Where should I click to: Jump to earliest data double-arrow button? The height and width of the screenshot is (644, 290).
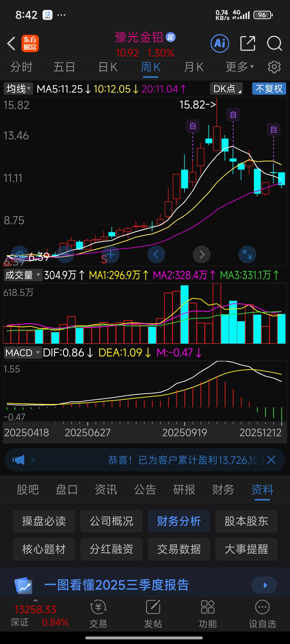[20, 255]
